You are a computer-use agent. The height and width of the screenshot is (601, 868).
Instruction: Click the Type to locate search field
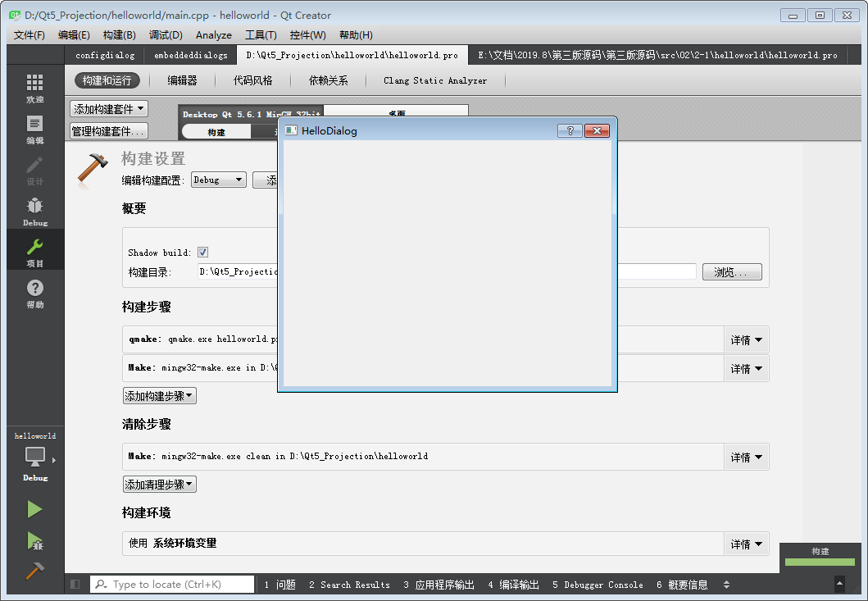172,584
